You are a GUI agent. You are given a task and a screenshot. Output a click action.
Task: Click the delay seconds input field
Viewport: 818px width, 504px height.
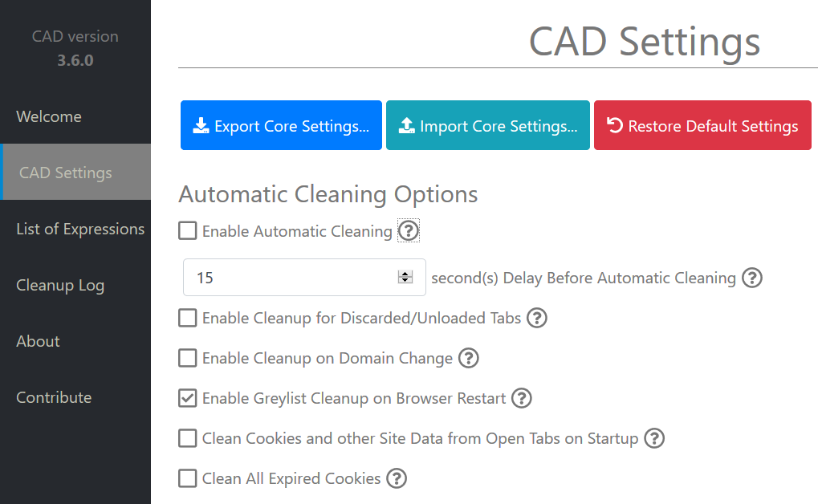click(305, 277)
